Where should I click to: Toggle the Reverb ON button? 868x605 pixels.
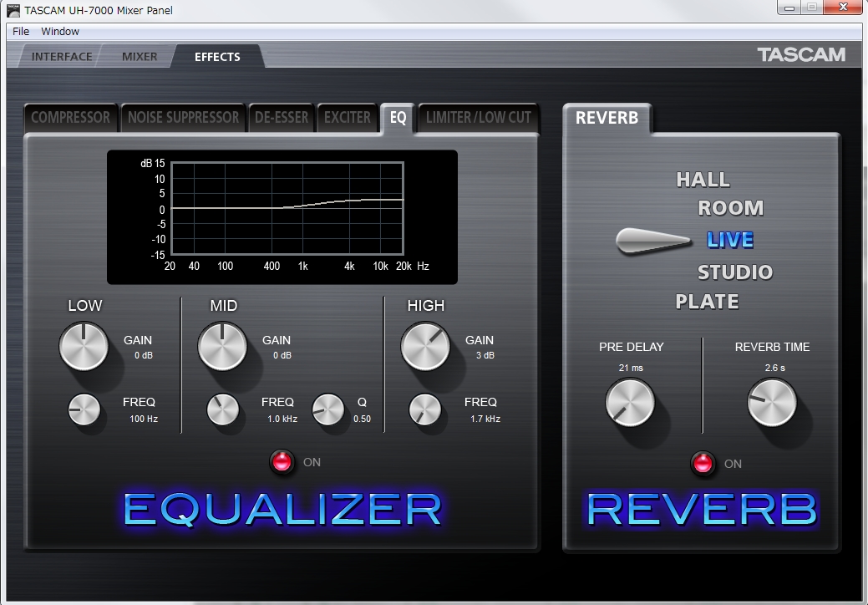(703, 464)
